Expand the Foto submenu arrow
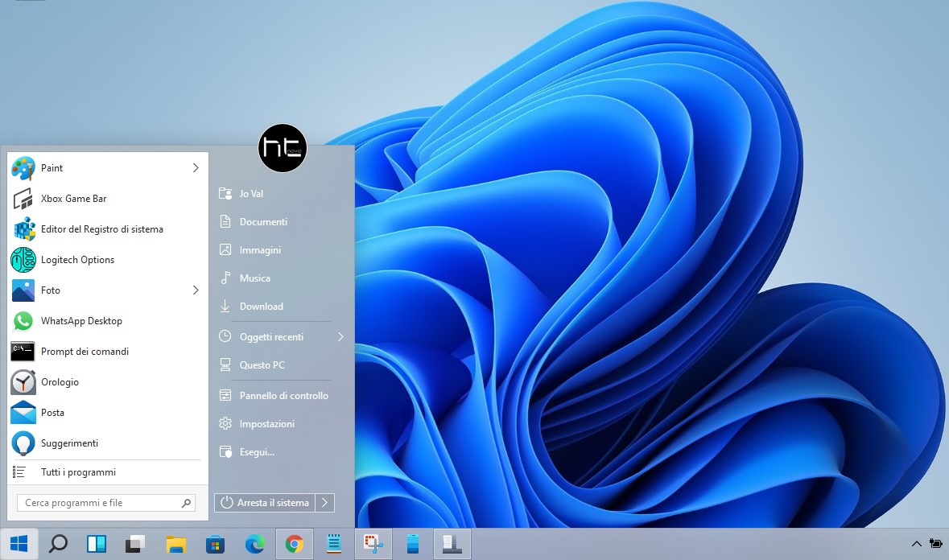Image resolution: width=949 pixels, height=560 pixels. pos(195,290)
